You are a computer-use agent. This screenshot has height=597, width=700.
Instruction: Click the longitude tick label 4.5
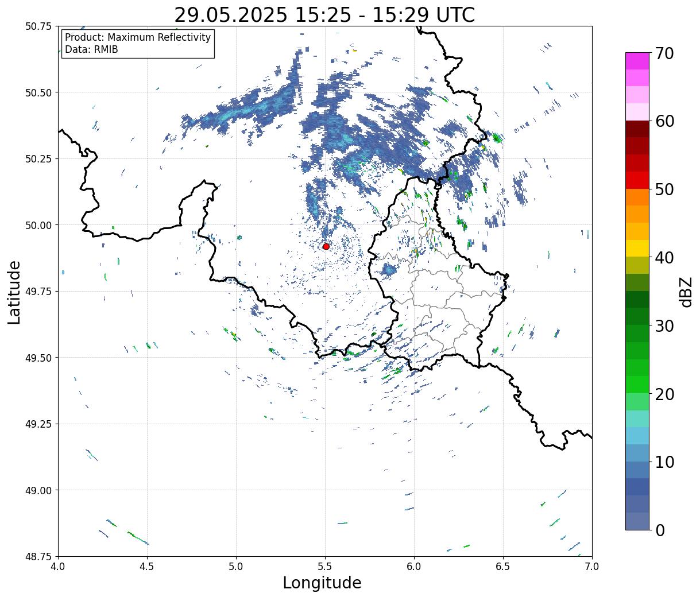(x=147, y=566)
